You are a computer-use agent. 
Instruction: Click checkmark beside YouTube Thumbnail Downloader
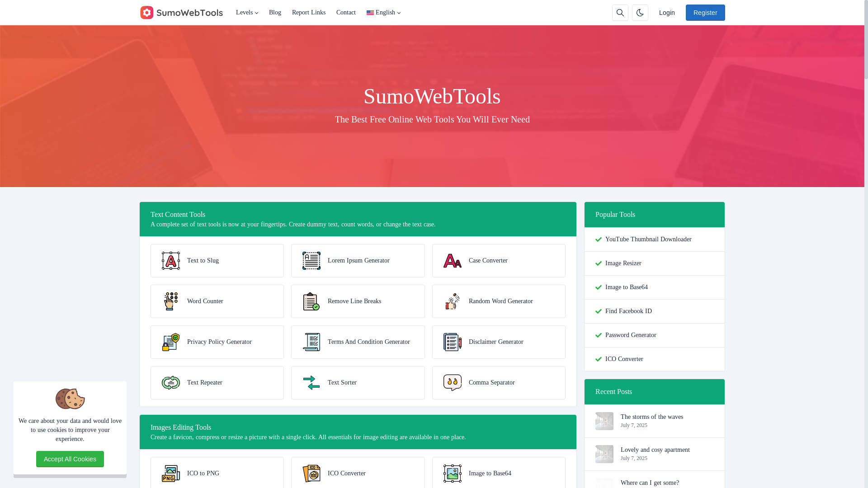(x=599, y=239)
